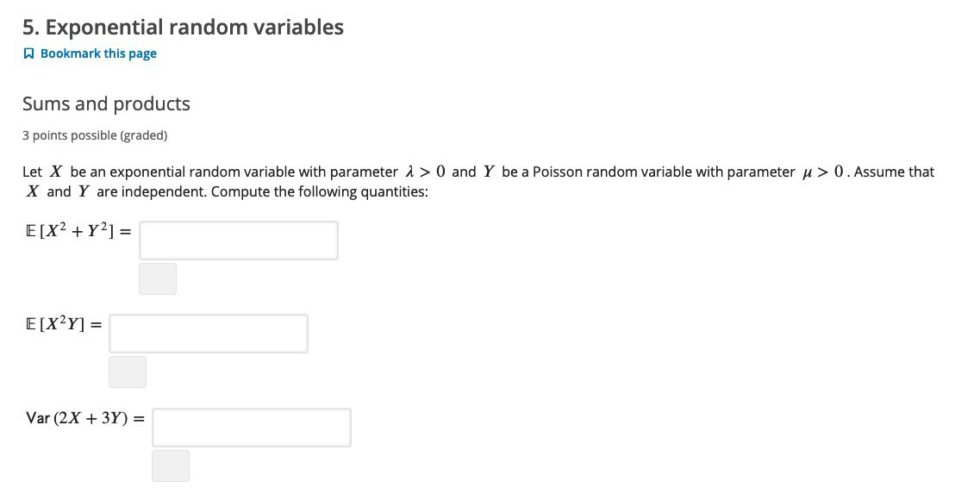Screen dimensions: 980x494
Task: Click the 3 points possible (graded) text
Action: [x=95, y=135]
